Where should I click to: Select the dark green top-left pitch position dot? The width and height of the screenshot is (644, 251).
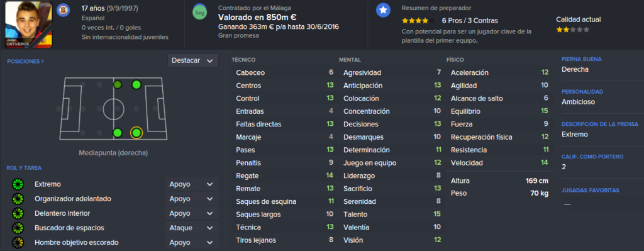tap(118, 85)
